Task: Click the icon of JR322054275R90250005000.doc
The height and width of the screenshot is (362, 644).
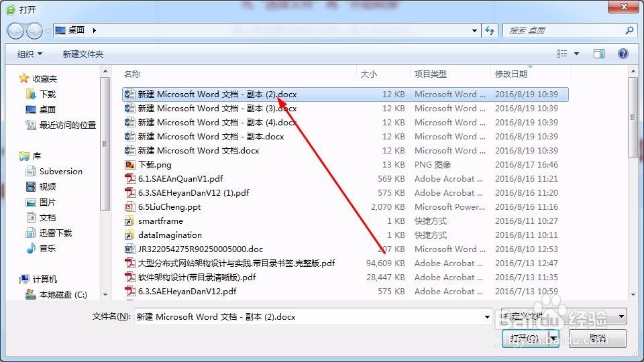Action: (129, 249)
